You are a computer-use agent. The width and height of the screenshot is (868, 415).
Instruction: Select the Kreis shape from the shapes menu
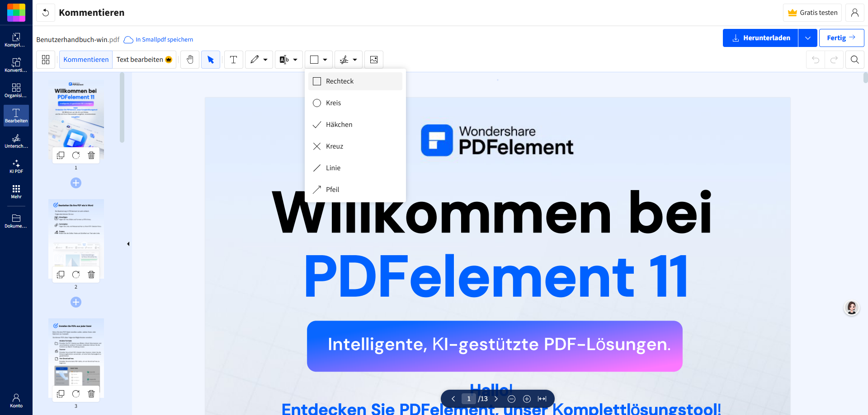(x=333, y=103)
